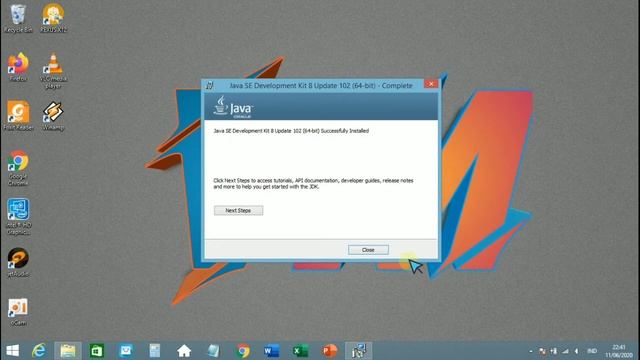Click the network signal tray icon
Viewport: 640px width, 360px height.
[565, 351]
